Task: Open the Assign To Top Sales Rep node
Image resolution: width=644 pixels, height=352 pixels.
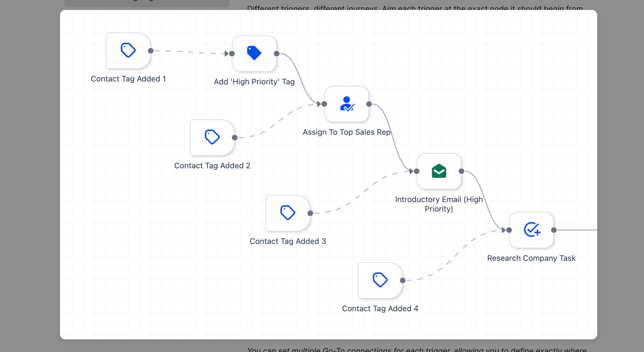Action: (x=346, y=104)
